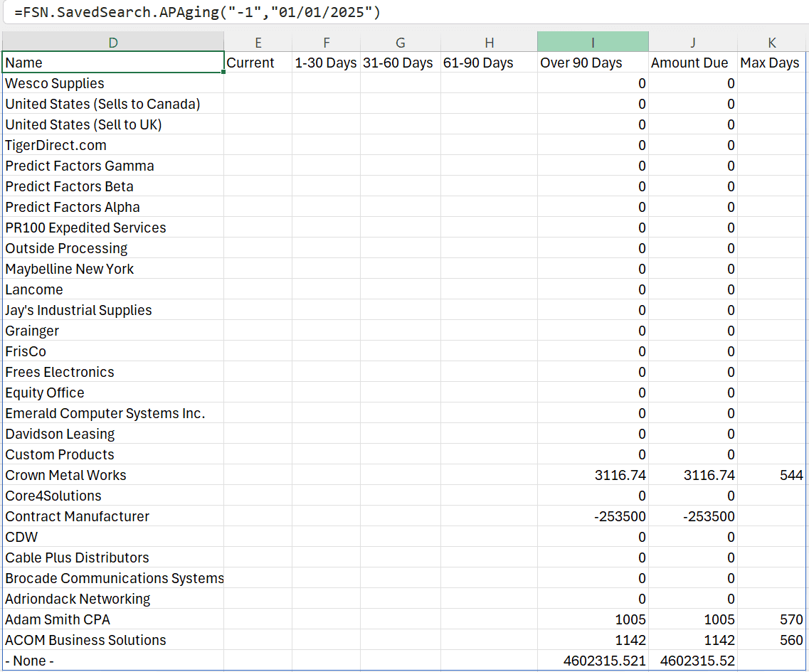Select column G header
The width and height of the screenshot is (809, 672).
click(x=401, y=42)
